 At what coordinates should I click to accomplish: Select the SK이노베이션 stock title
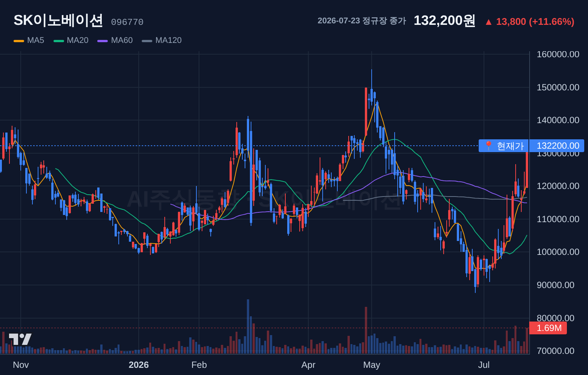coord(58,20)
